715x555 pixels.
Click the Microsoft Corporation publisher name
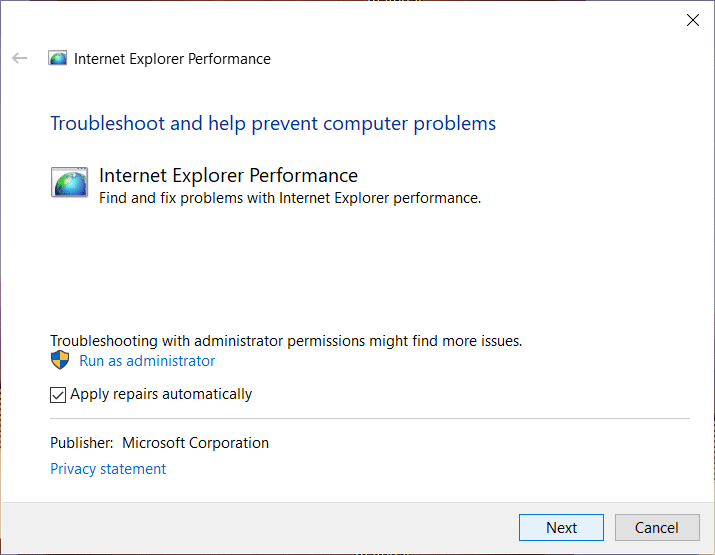(195, 443)
